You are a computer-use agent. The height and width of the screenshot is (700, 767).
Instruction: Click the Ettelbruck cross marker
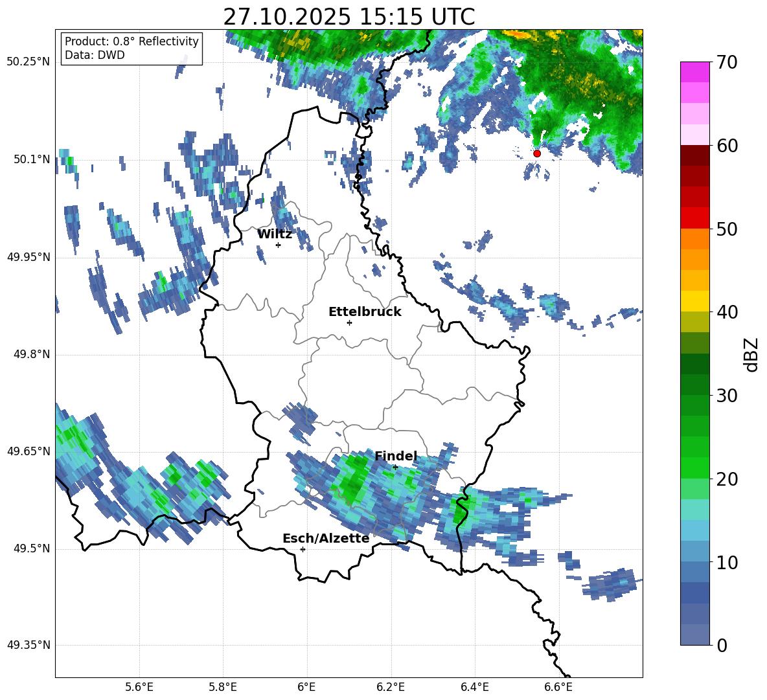click(349, 322)
